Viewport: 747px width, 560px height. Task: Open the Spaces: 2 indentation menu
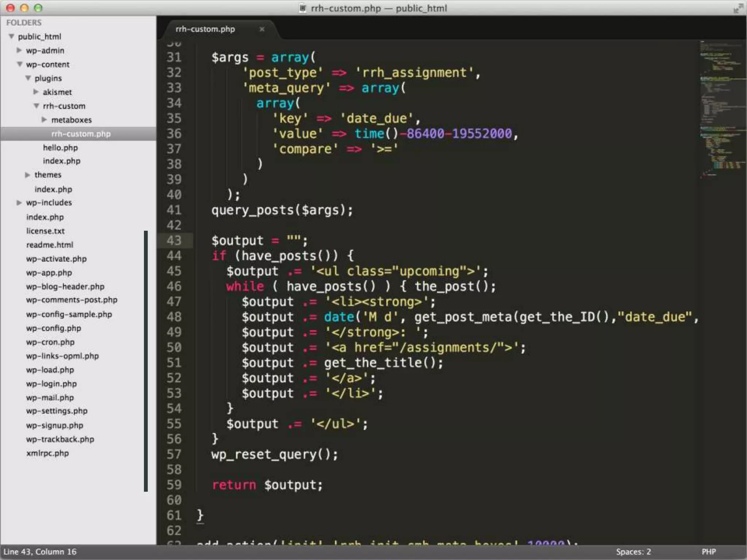coord(633,552)
